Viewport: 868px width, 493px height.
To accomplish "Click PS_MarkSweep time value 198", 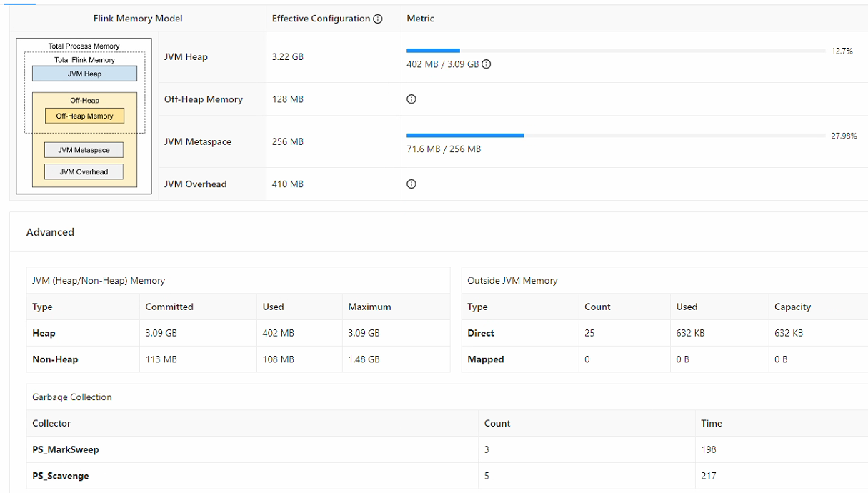I will coord(709,449).
